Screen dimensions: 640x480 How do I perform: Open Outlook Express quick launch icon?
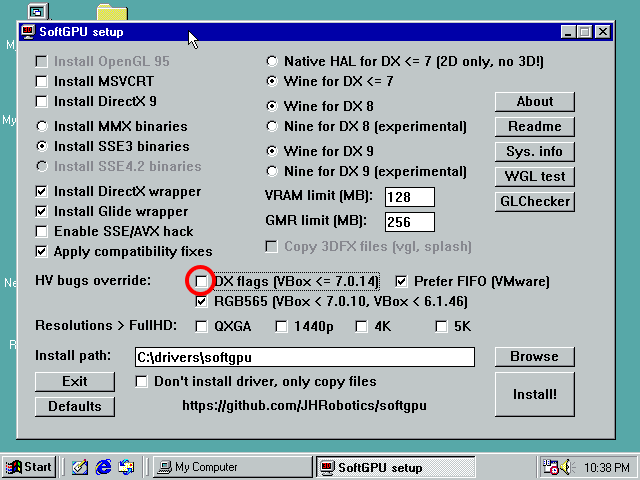click(x=127, y=467)
